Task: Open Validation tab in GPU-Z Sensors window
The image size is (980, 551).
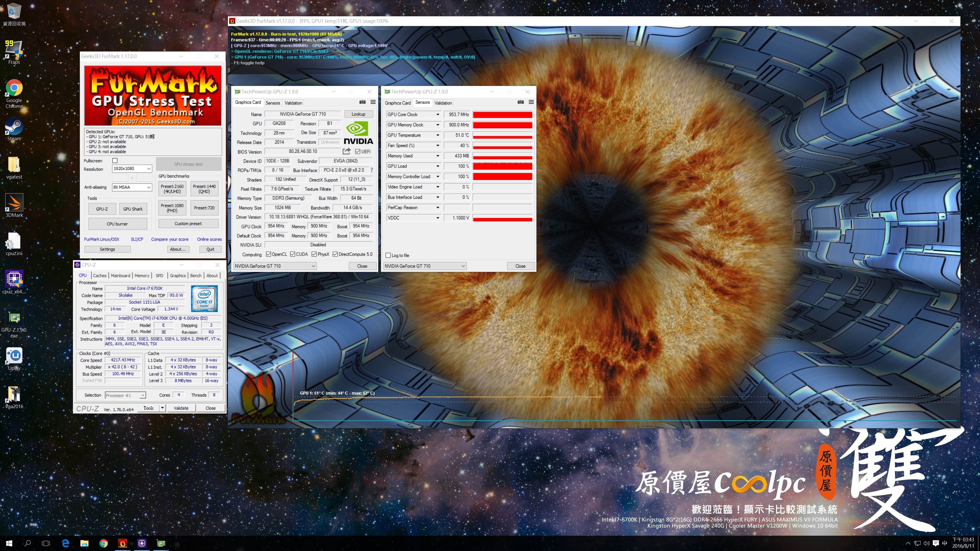Action: click(443, 103)
